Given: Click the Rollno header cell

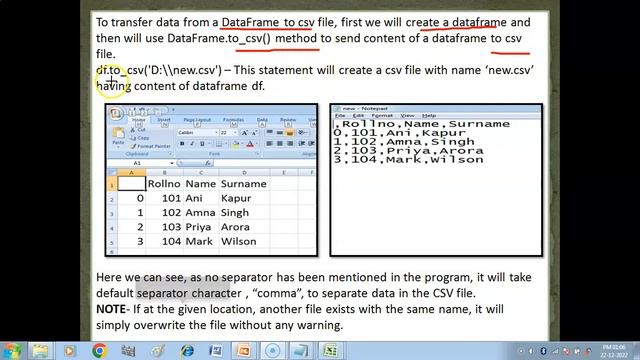Looking at the screenshot, I should click(164, 184).
